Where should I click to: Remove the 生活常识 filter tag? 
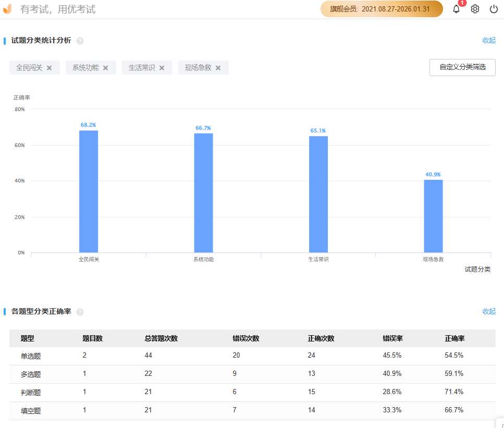[162, 68]
